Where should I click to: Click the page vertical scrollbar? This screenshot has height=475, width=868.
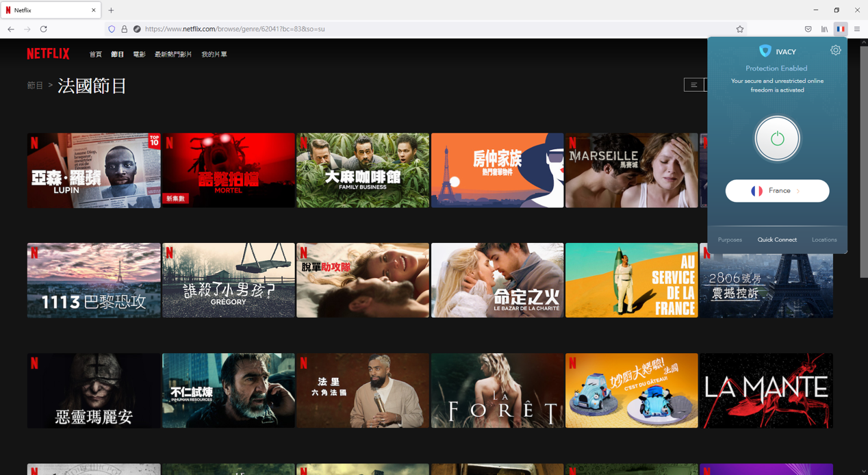click(x=864, y=162)
